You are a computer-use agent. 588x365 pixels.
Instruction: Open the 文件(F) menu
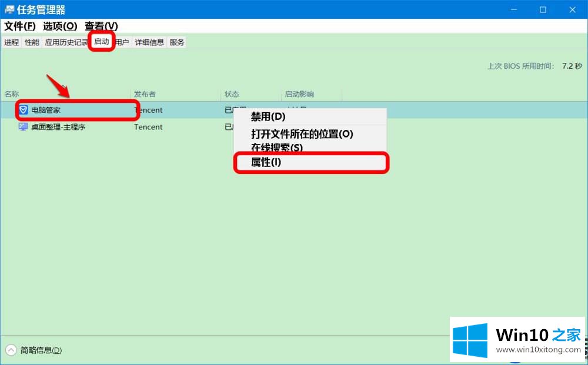coord(20,26)
